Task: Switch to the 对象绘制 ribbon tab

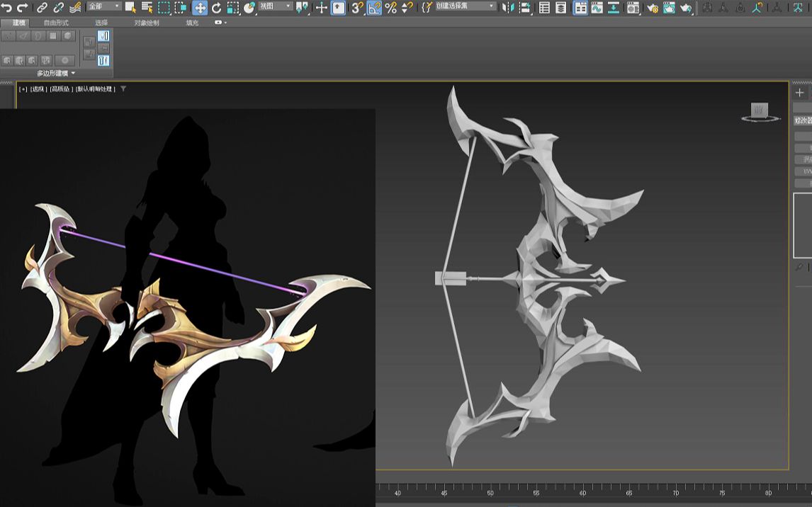Action: 147,23
